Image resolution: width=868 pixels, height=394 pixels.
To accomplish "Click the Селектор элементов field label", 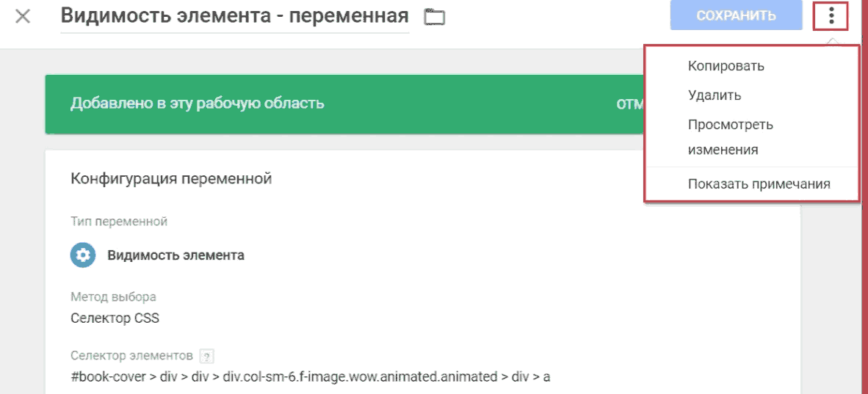I will (131, 354).
